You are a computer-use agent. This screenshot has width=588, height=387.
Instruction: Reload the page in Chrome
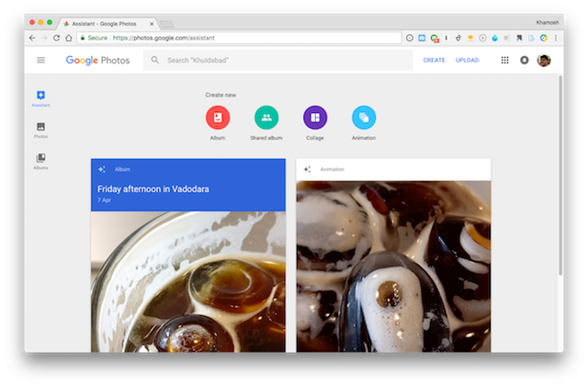click(56, 38)
